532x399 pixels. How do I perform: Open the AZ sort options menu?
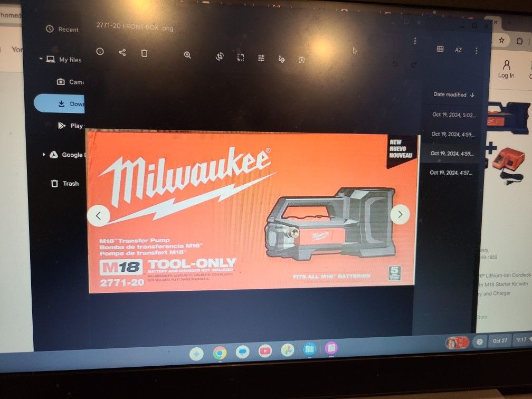click(x=458, y=50)
